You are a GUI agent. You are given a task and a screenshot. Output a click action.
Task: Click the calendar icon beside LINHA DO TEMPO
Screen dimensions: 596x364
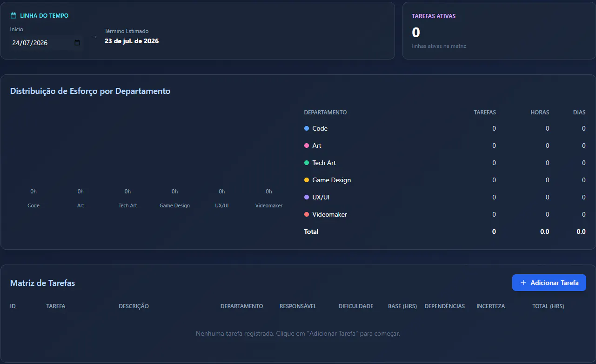[x=13, y=15]
